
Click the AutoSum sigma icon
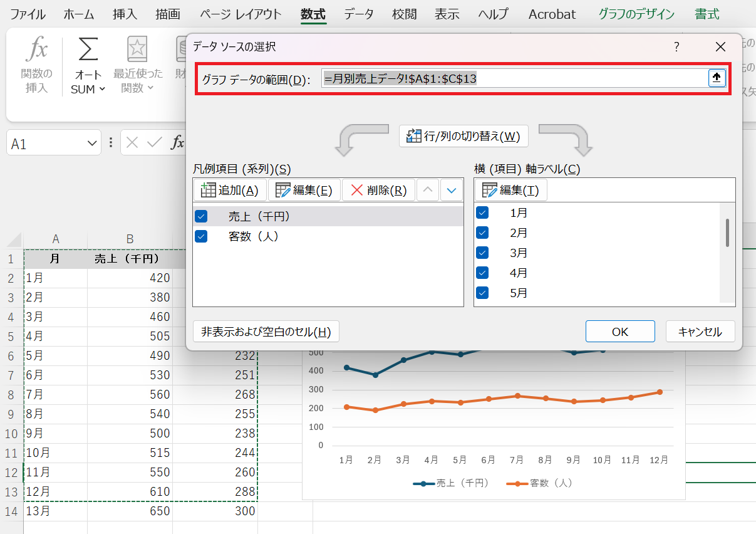pyautogui.click(x=88, y=50)
